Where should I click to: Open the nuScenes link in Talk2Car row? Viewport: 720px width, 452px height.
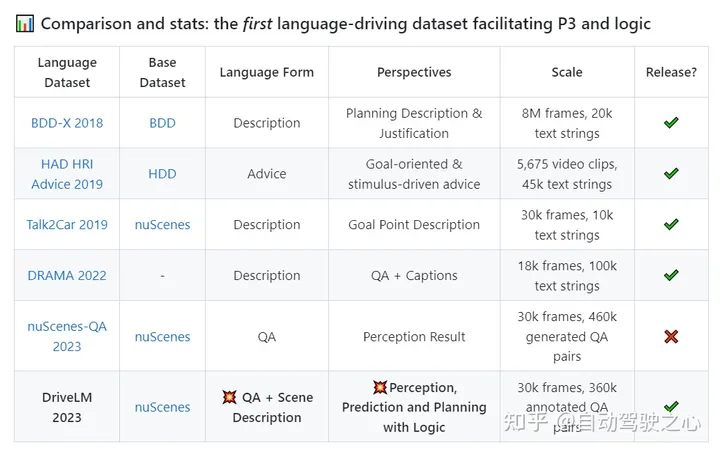162,225
